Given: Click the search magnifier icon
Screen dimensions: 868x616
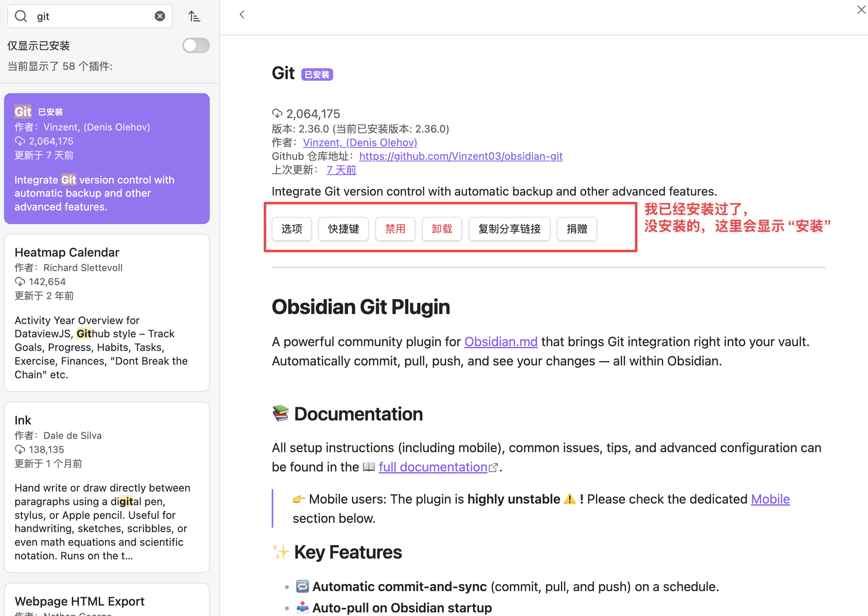Looking at the screenshot, I should [21, 16].
